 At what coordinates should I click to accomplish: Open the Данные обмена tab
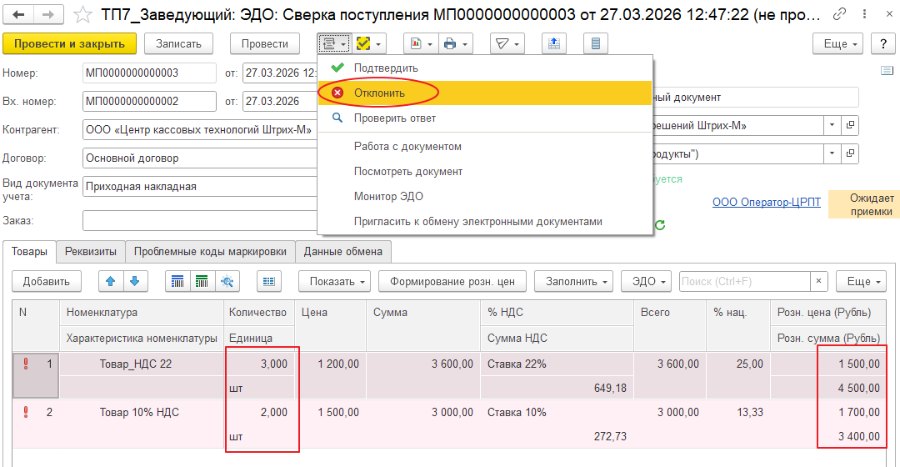[343, 251]
